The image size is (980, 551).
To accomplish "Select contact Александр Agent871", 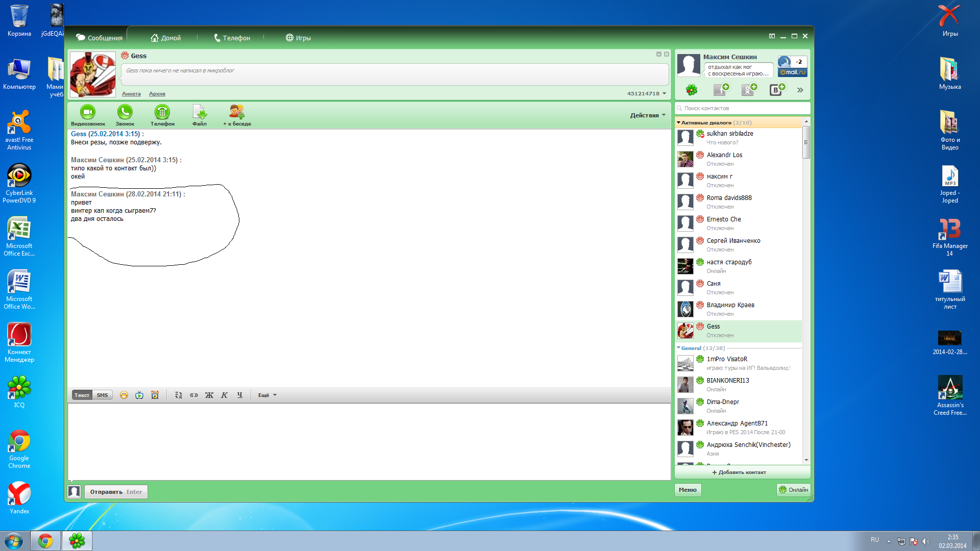I will tap(739, 428).
